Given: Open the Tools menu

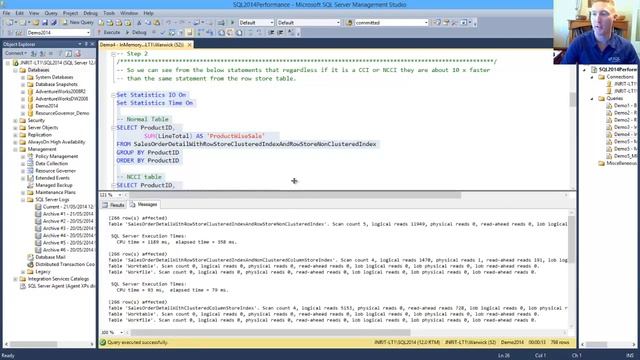Looking at the screenshot, I should pos(109,13).
